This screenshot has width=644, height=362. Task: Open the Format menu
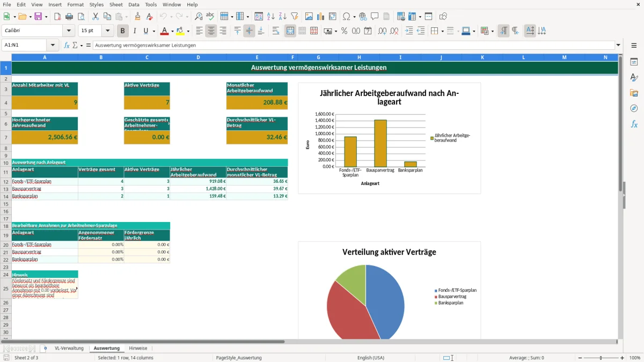75,4
